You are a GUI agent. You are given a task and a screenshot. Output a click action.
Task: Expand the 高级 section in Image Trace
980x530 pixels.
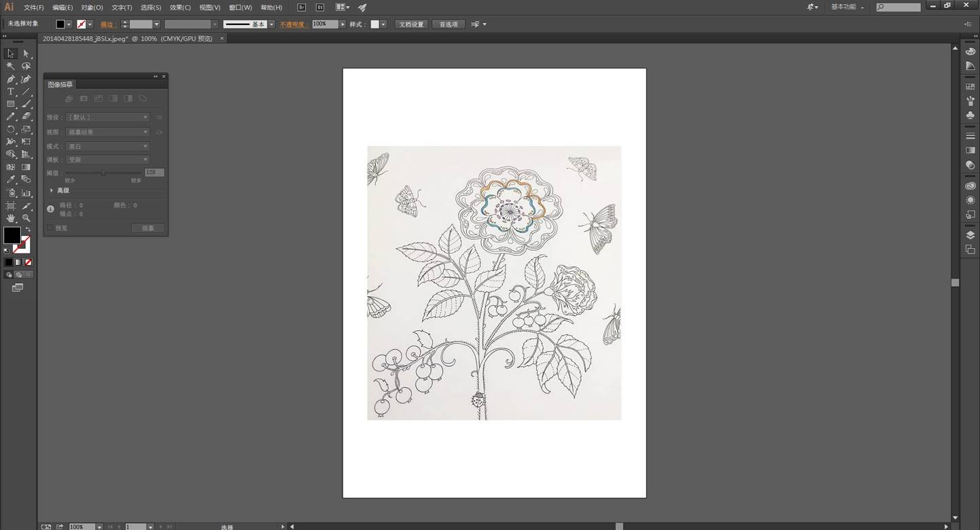pyautogui.click(x=52, y=190)
